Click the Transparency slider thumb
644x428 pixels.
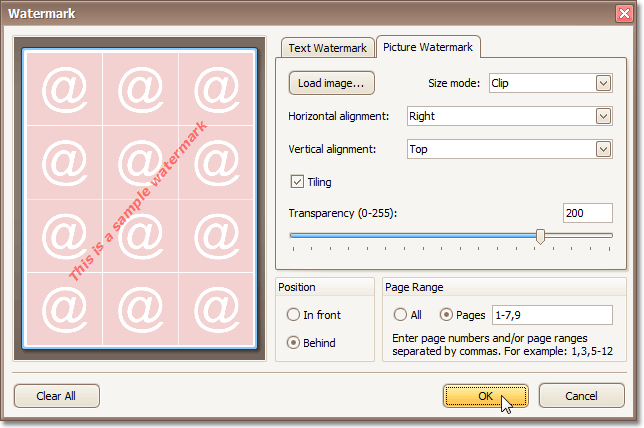[541, 236]
